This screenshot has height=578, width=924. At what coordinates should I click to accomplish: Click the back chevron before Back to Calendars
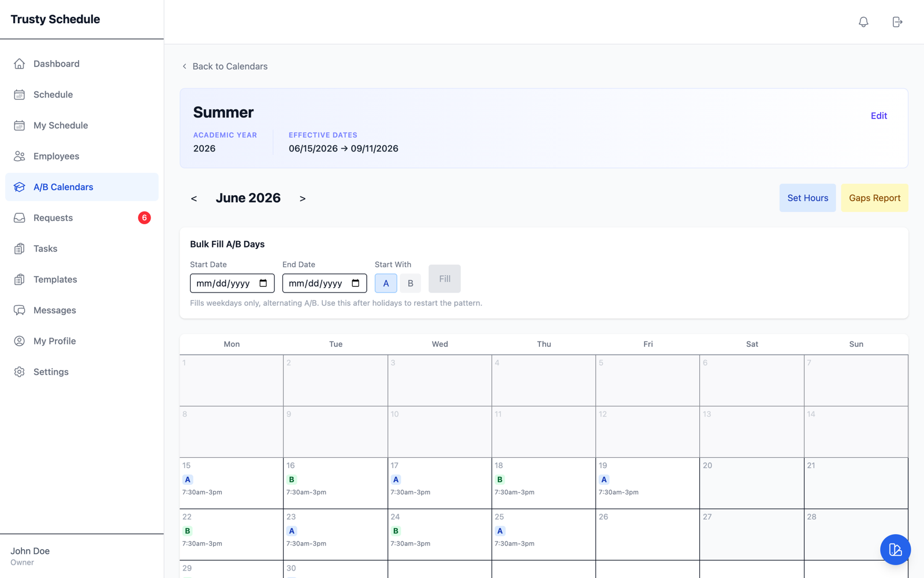point(184,66)
